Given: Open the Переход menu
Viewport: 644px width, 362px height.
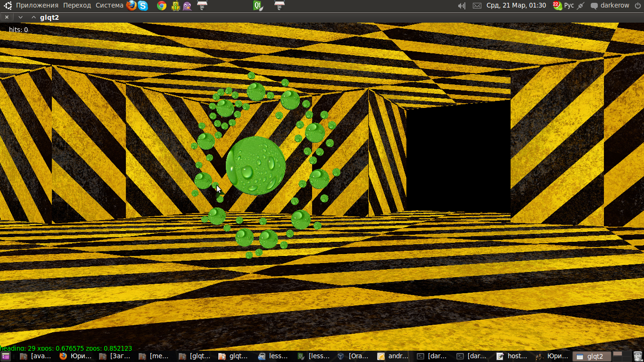Looking at the screenshot, I should click(x=77, y=6).
